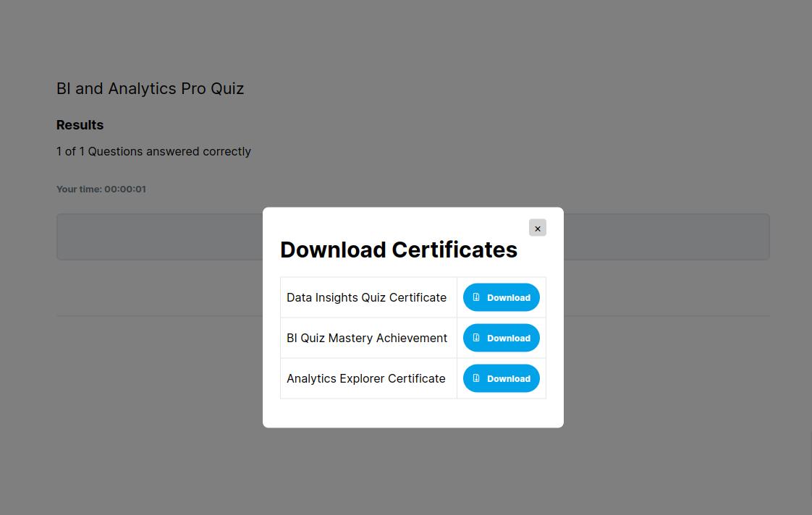This screenshot has width=812, height=515.
Task: Click the "Your time" label
Action: point(79,190)
